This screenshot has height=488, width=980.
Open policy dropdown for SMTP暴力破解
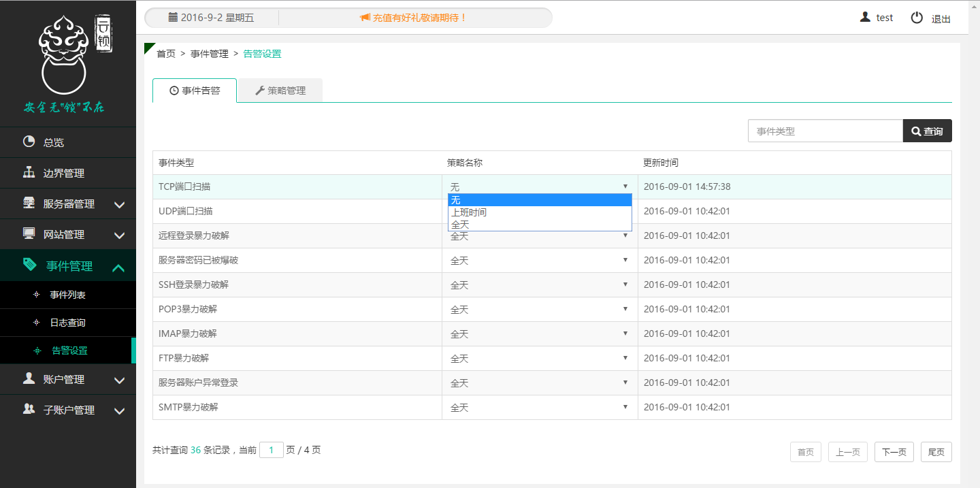(540, 407)
